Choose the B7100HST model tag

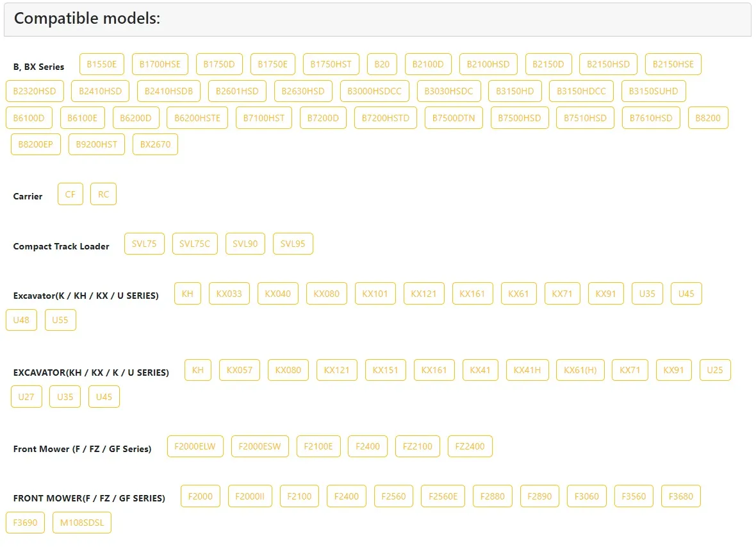tap(264, 118)
